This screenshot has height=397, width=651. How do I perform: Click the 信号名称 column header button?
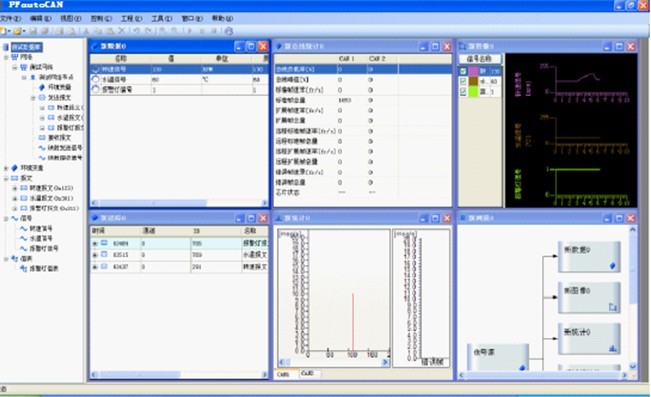click(480, 59)
